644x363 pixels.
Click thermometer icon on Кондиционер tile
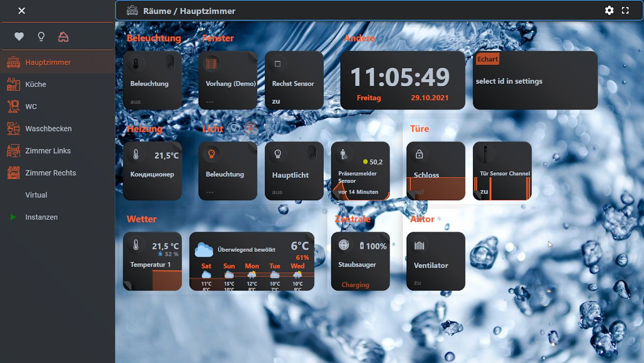point(136,155)
